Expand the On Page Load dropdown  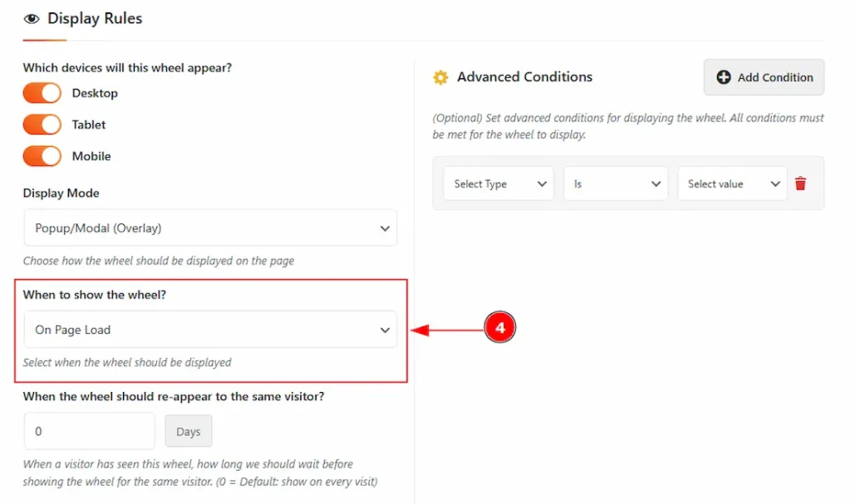[210, 330]
